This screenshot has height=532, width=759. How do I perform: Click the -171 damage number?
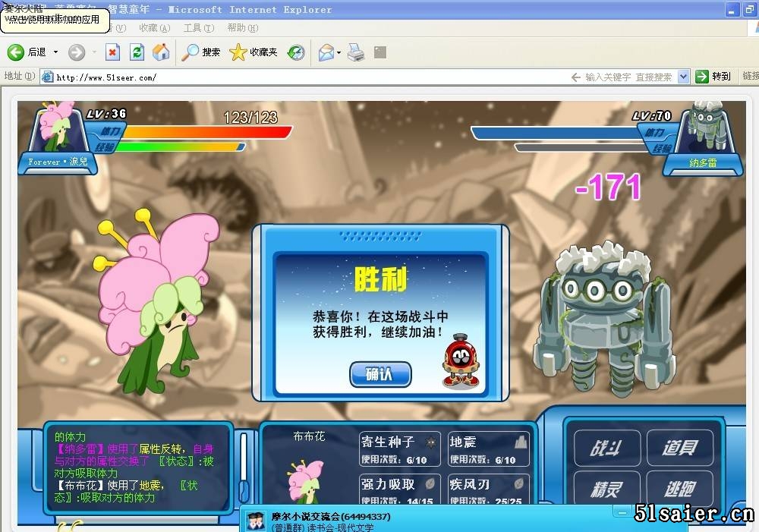609,187
